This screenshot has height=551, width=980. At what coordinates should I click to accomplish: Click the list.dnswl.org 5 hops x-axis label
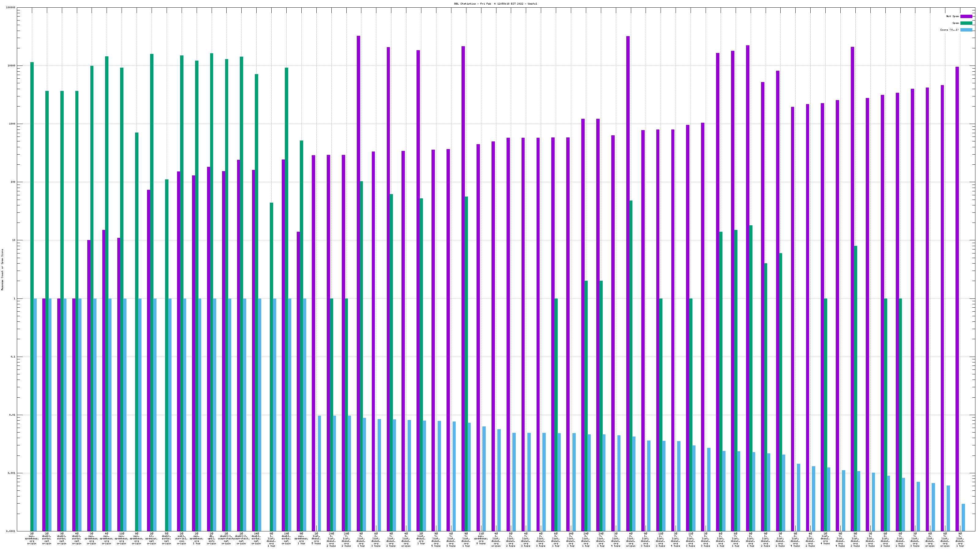tap(316, 538)
